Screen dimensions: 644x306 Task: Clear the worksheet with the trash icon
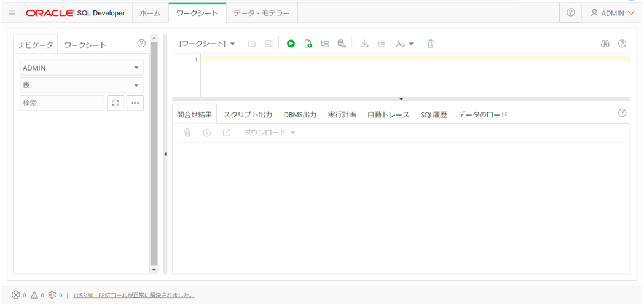(430, 44)
